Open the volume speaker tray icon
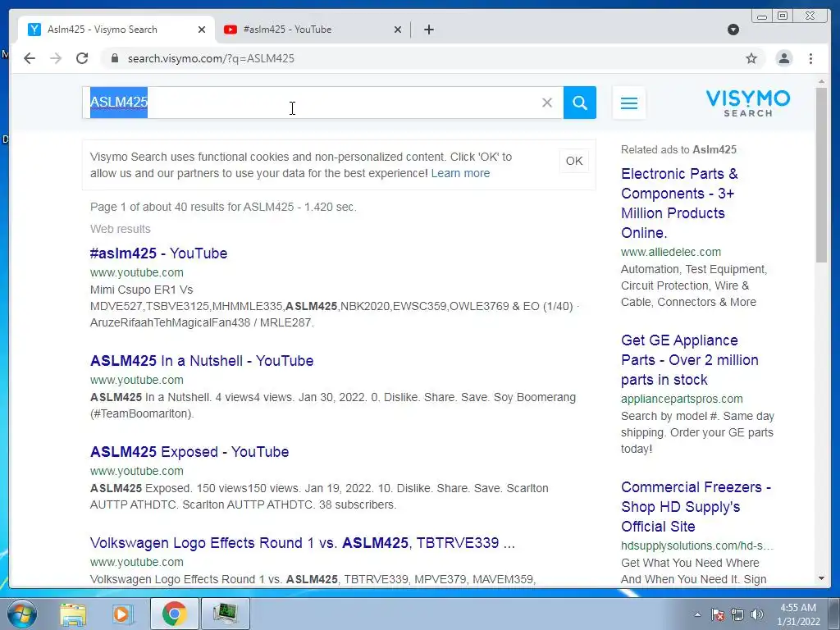Image resolution: width=840 pixels, height=630 pixels. click(757, 614)
